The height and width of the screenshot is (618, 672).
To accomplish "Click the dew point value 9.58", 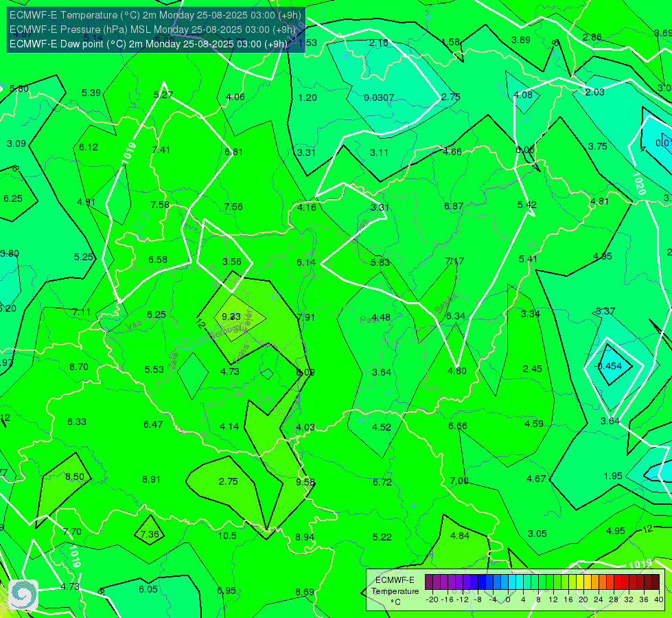I will click(x=305, y=481).
